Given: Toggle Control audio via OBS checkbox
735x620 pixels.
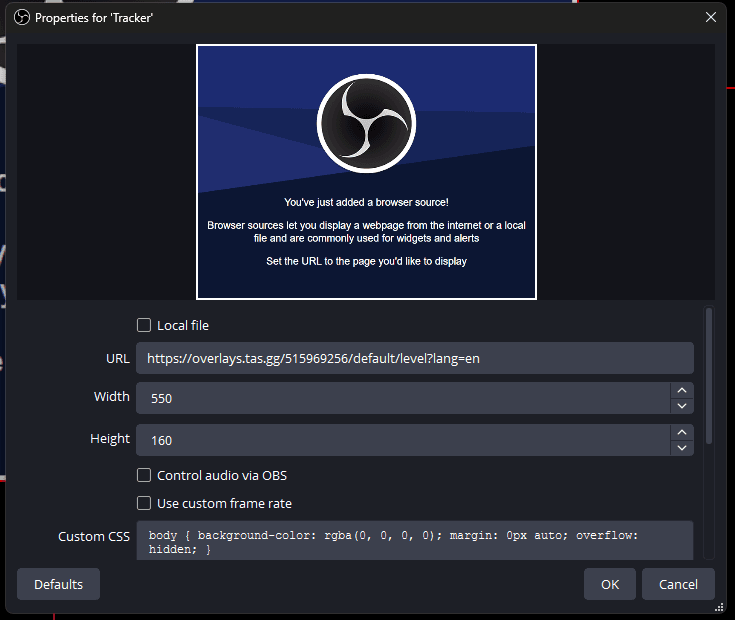Looking at the screenshot, I should click(144, 475).
